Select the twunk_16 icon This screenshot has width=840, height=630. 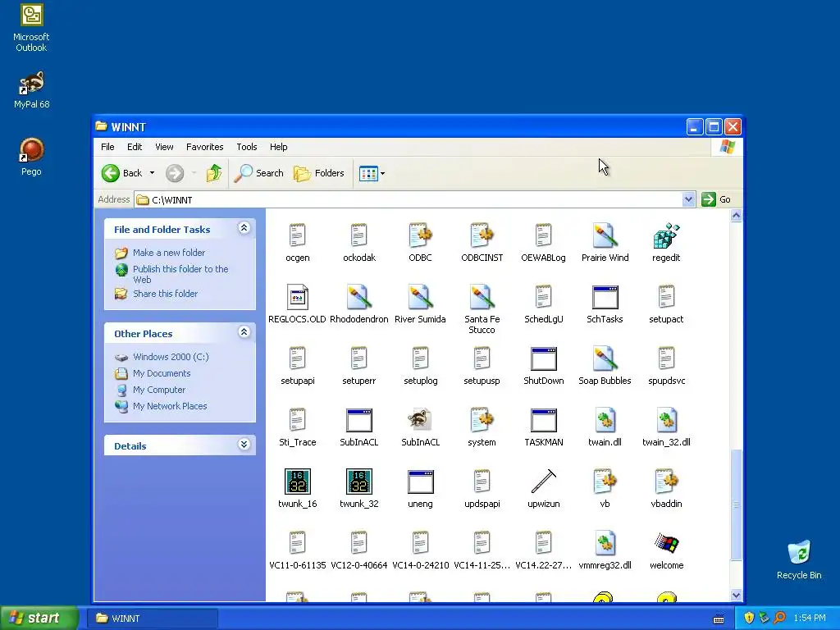coord(297,482)
